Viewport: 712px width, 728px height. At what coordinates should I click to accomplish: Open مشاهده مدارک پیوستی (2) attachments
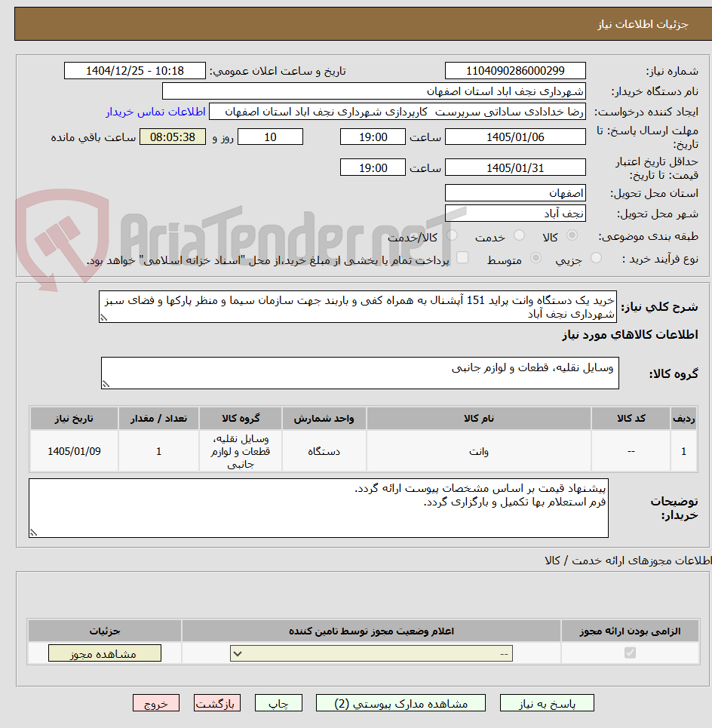pos(400,703)
